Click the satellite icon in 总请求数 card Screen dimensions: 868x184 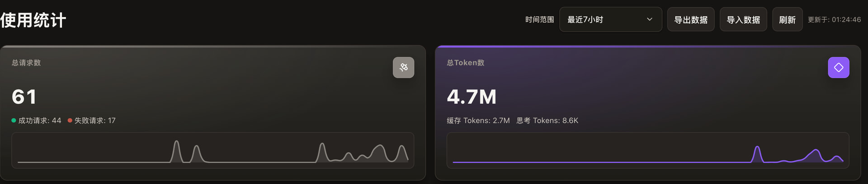(403, 67)
